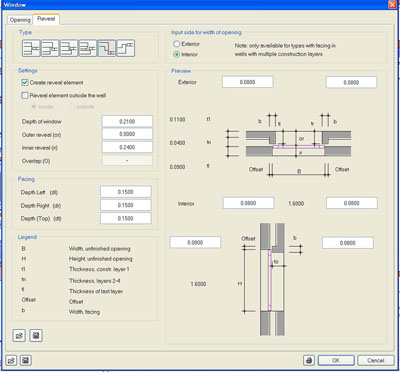The height and width of the screenshot is (372, 400).
Task: Save favorite icon in bottom dialog bar
Action: point(26,360)
